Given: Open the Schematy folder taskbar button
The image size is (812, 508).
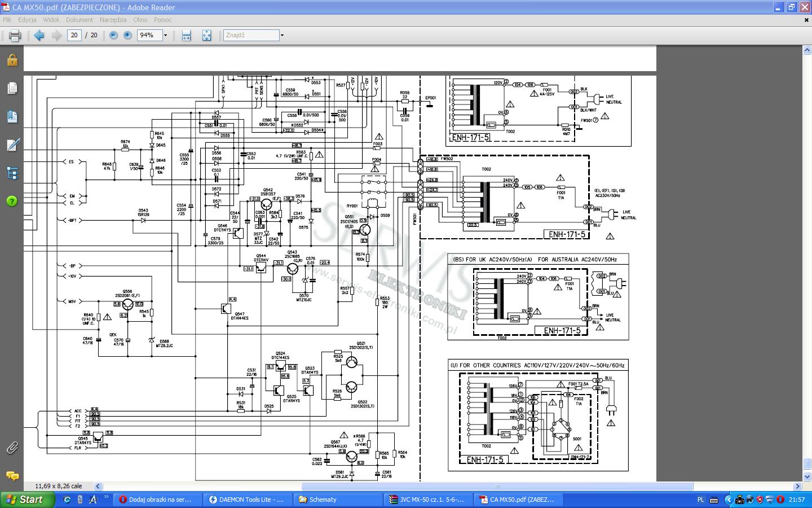Looking at the screenshot, I should pyautogui.click(x=337, y=500).
